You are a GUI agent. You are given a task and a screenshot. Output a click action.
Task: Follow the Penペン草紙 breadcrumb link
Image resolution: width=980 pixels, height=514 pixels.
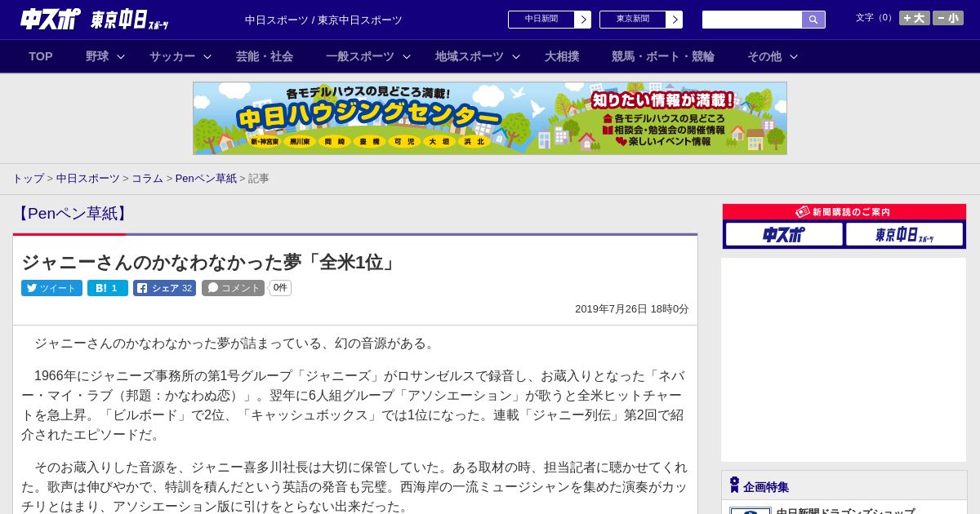(x=206, y=179)
